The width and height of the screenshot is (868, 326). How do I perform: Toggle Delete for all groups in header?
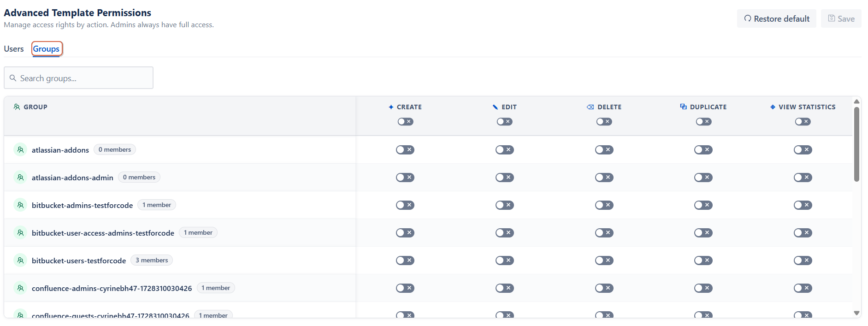coord(604,122)
